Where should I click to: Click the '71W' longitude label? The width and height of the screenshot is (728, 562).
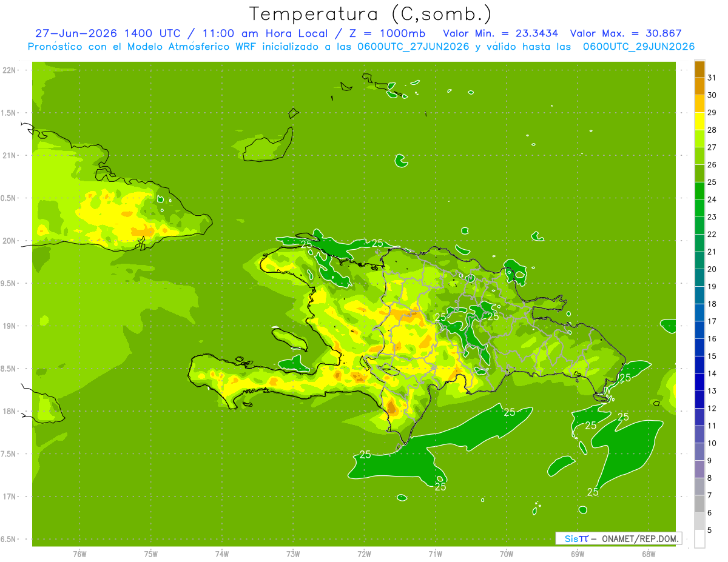[x=435, y=554]
